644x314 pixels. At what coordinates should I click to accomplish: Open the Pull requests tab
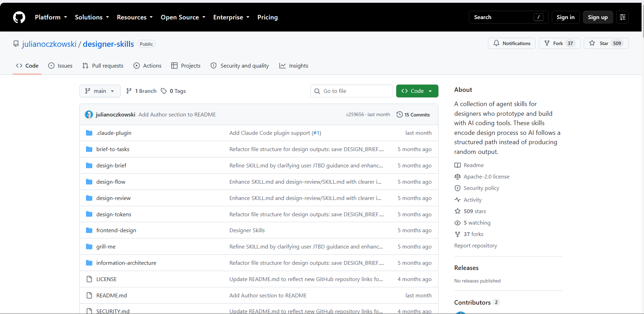(x=103, y=66)
